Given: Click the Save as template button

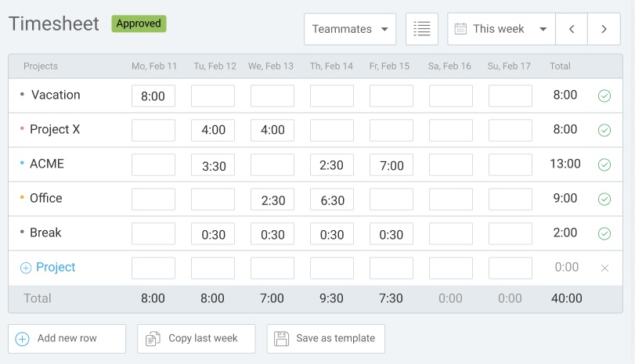Looking at the screenshot, I should click(326, 338).
